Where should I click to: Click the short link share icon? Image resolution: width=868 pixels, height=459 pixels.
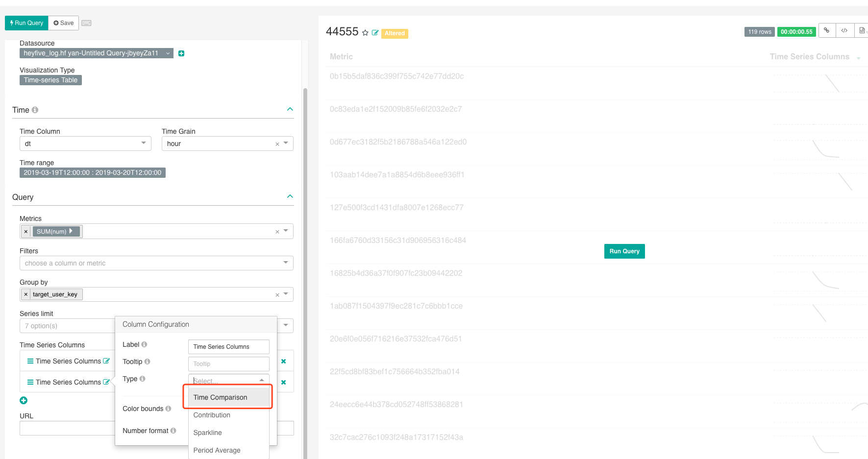(827, 30)
